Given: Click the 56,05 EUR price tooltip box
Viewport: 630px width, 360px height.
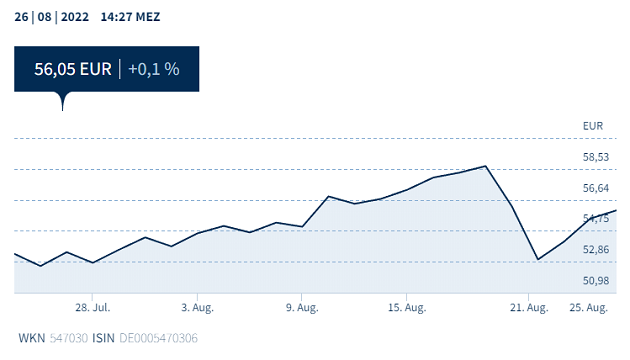Looking at the screenshot, I should pos(106,69).
